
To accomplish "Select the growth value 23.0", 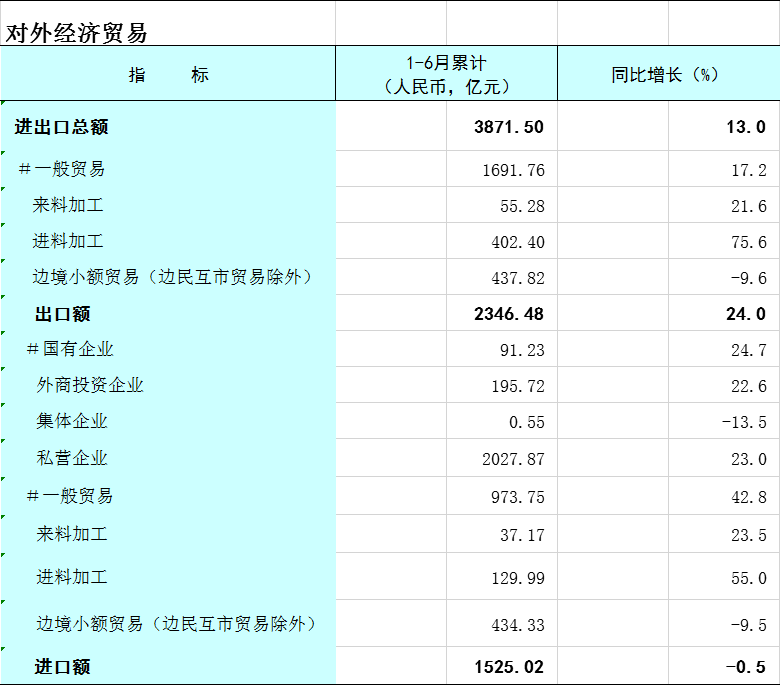I will pyautogui.click(x=749, y=459).
